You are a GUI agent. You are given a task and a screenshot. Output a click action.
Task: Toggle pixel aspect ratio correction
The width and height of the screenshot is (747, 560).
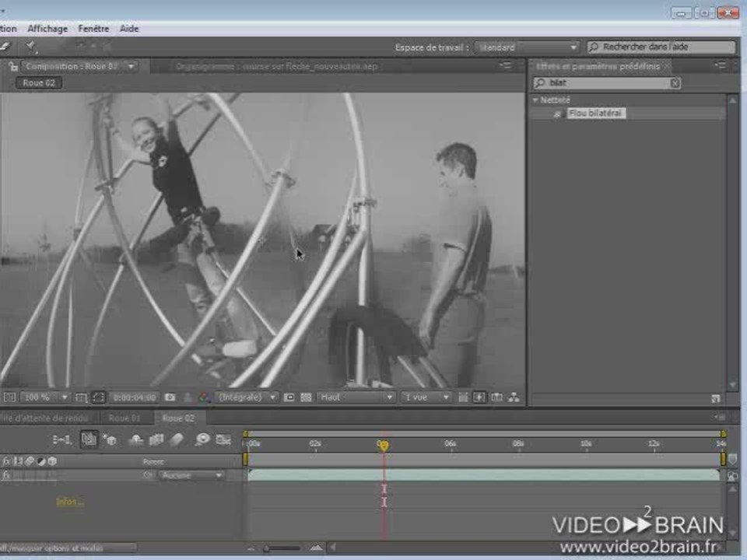click(462, 397)
